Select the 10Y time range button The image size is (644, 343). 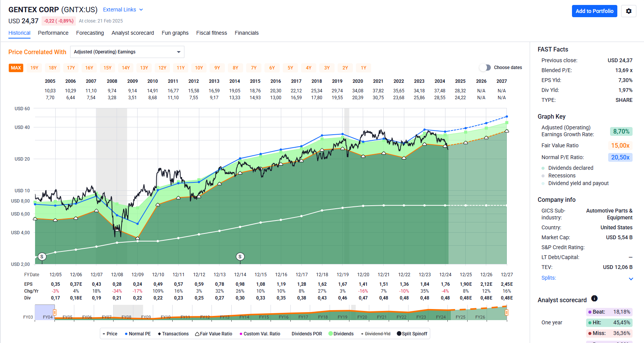(x=199, y=68)
